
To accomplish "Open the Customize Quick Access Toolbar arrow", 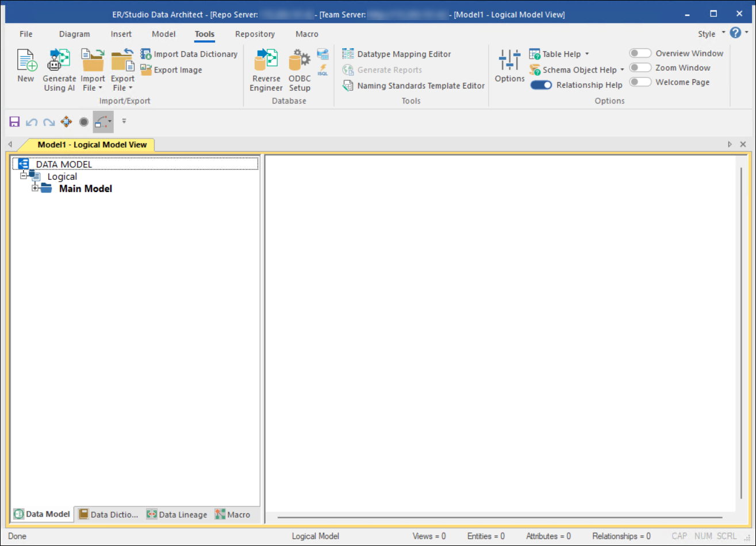I will point(124,121).
